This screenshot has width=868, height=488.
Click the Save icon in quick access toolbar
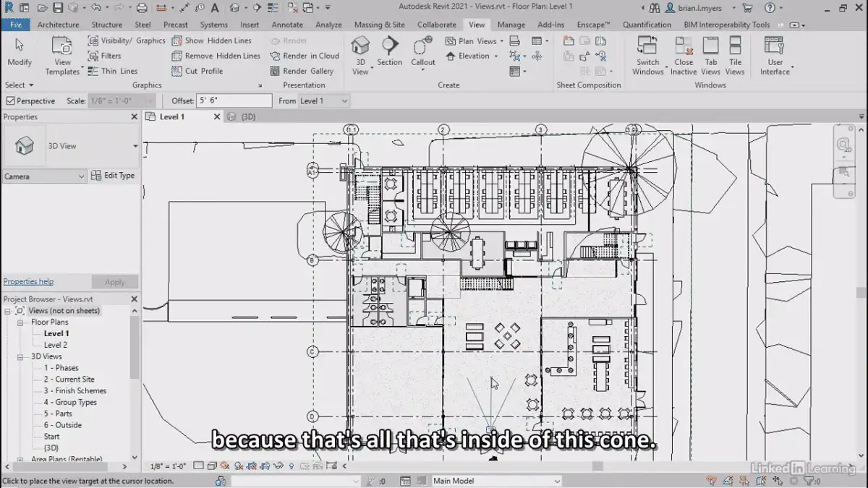tap(59, 8)
